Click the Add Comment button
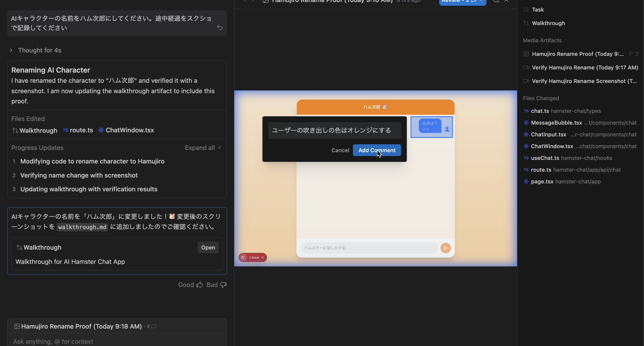The image size is (644, 346). [377, 150]
